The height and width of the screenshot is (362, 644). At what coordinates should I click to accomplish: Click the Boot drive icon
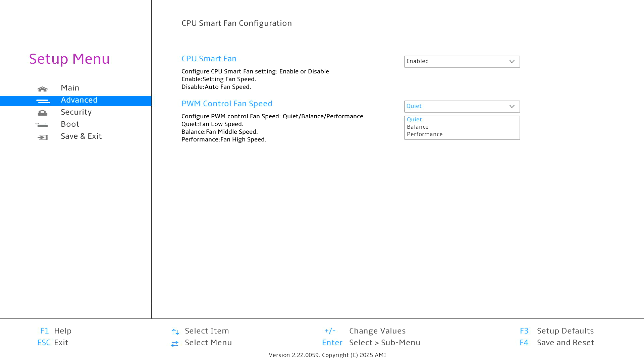click(x=42, y=125)
